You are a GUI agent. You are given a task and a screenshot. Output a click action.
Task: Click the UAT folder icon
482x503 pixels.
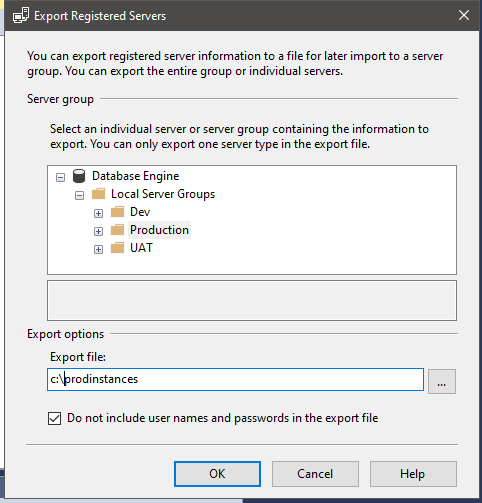click(x=117, y=248)
